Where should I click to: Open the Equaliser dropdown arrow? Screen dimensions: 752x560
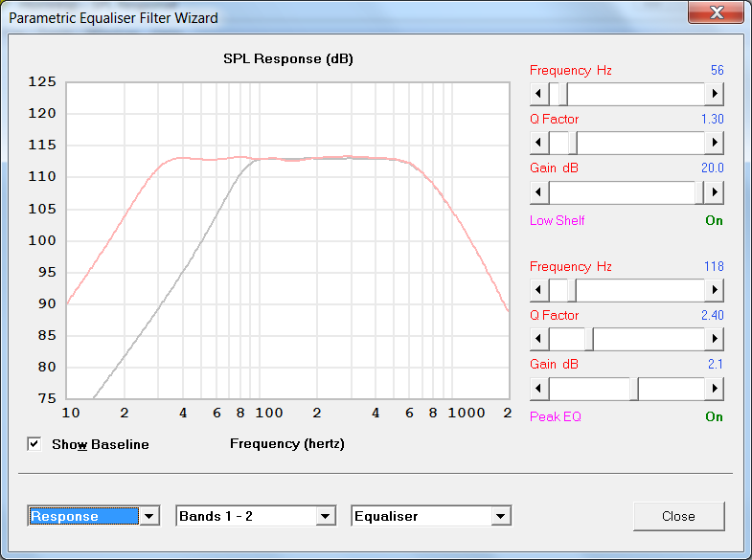tap(501, 516)
